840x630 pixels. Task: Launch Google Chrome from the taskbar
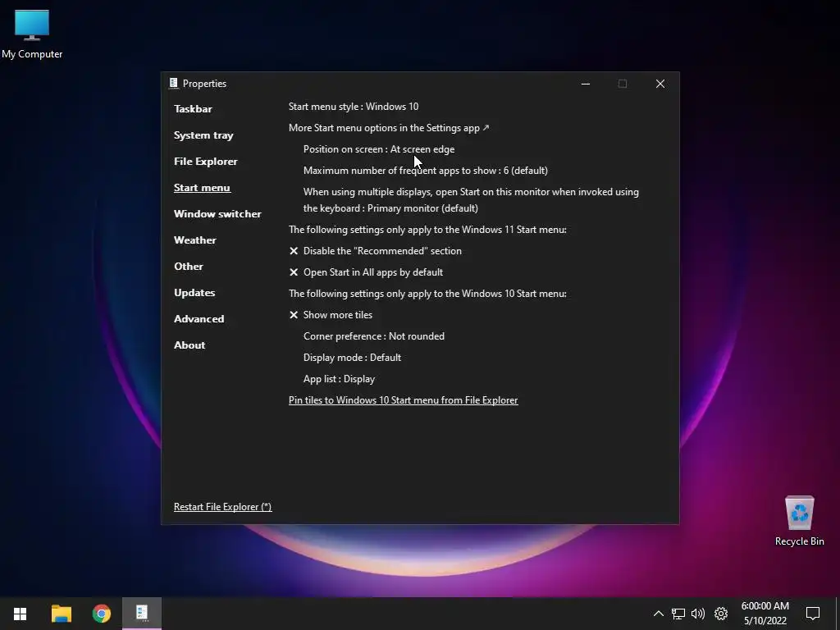pyautogui.click(x=101, y=614)
